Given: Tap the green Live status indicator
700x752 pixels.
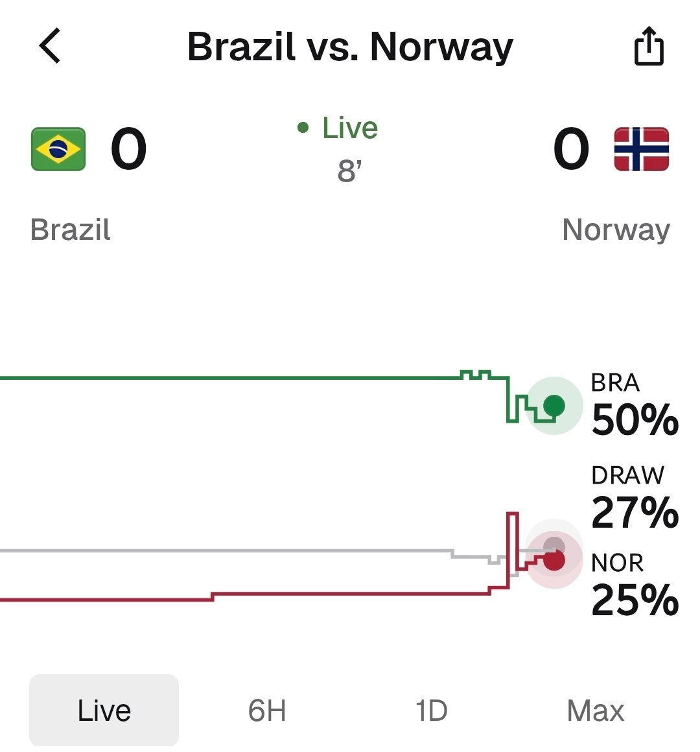Looking at the screenshot, I should (x=338, y=128).
